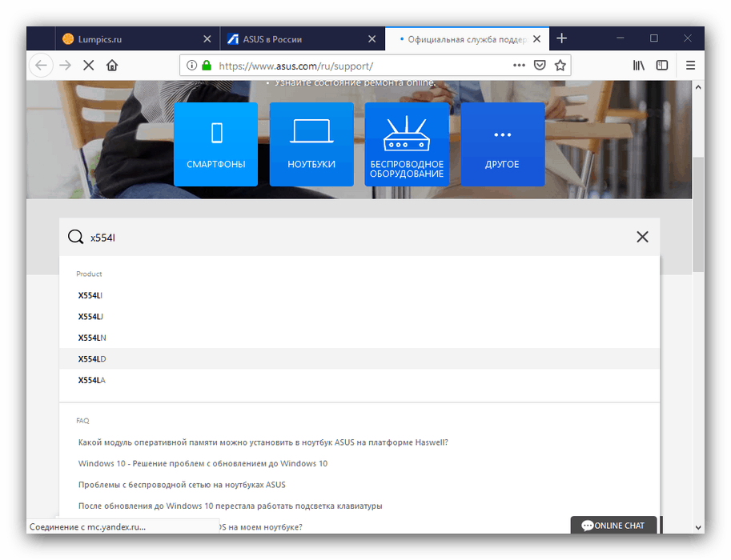Click the green padlock security icon

207,66
